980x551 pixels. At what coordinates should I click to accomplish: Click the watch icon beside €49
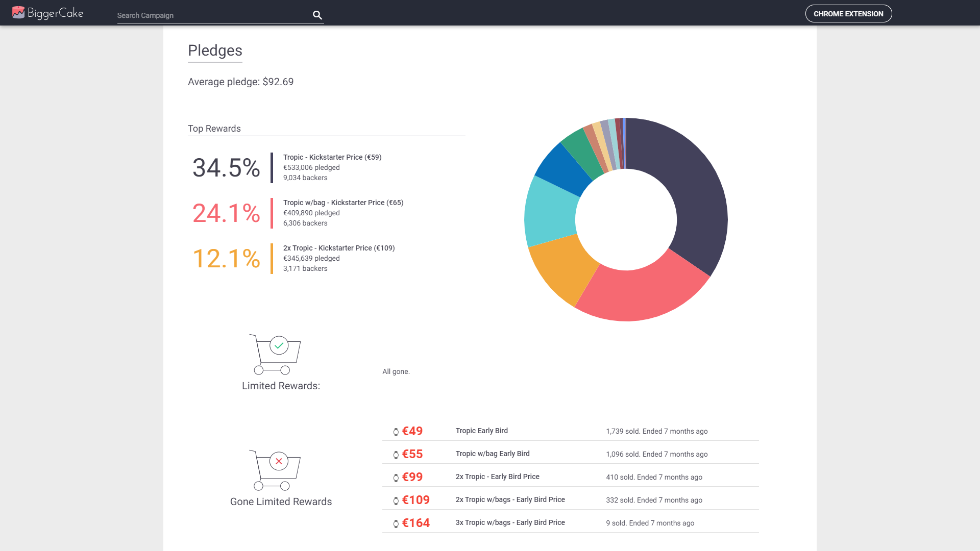click(x=396, y=432)
